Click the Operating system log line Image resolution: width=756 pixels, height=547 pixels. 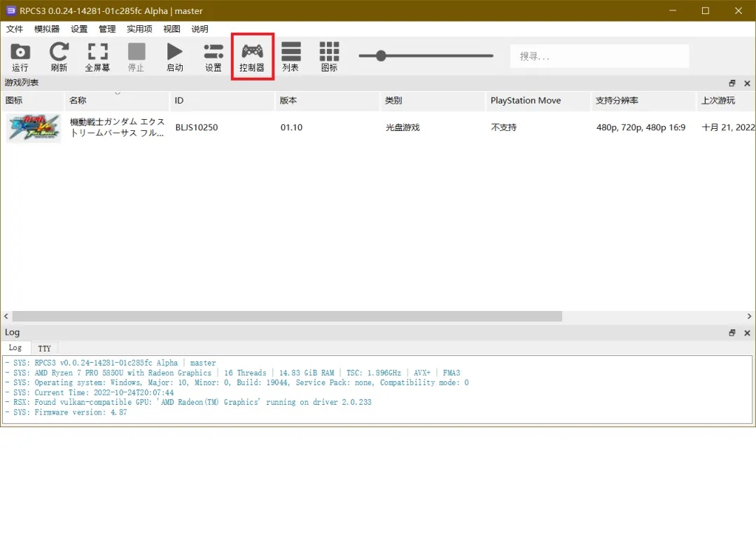pos(237,382)
